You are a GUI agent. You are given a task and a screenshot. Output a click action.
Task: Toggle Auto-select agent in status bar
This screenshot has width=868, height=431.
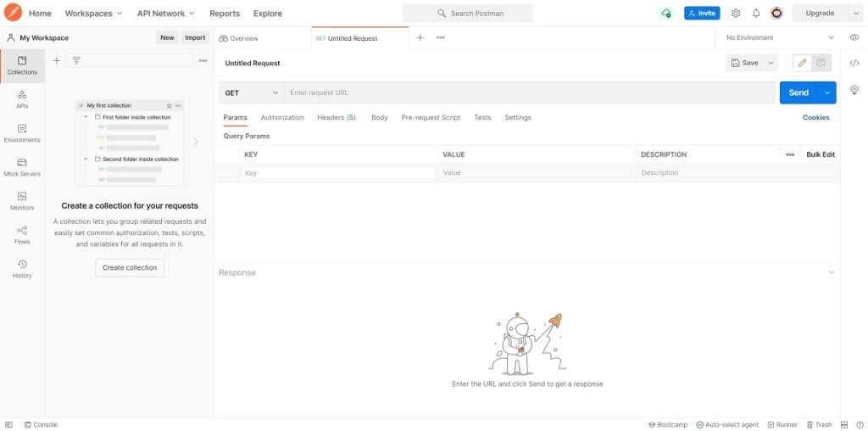(x=728, y=424)
